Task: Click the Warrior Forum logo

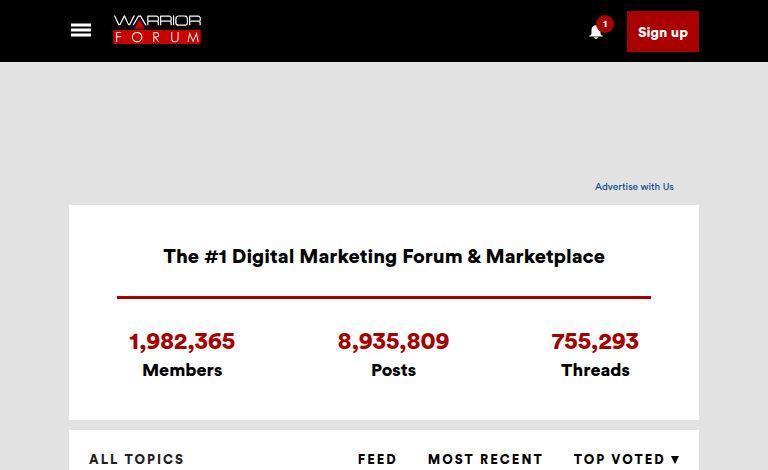Action: 157,30
